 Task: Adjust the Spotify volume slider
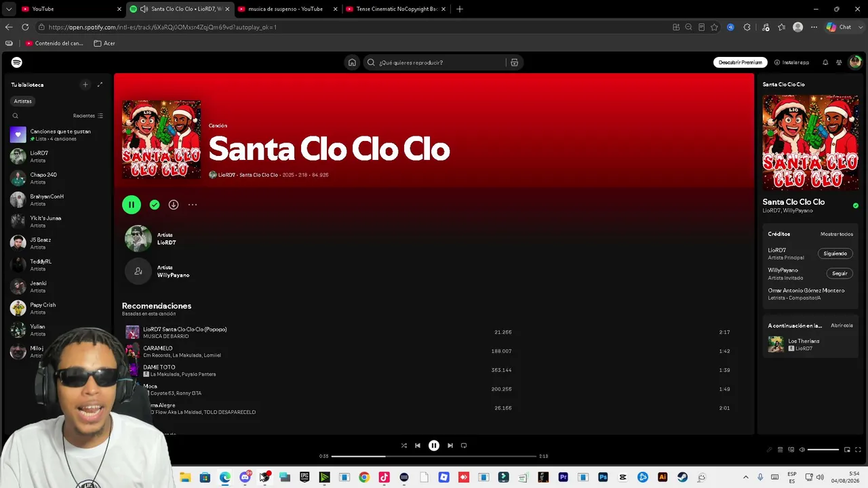tap(823, 449)
